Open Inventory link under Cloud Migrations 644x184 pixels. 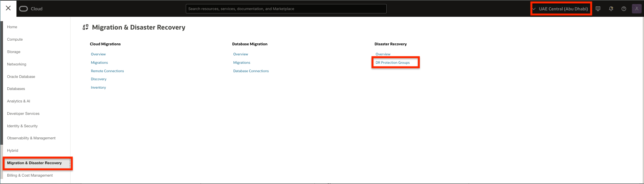[98, 87]
